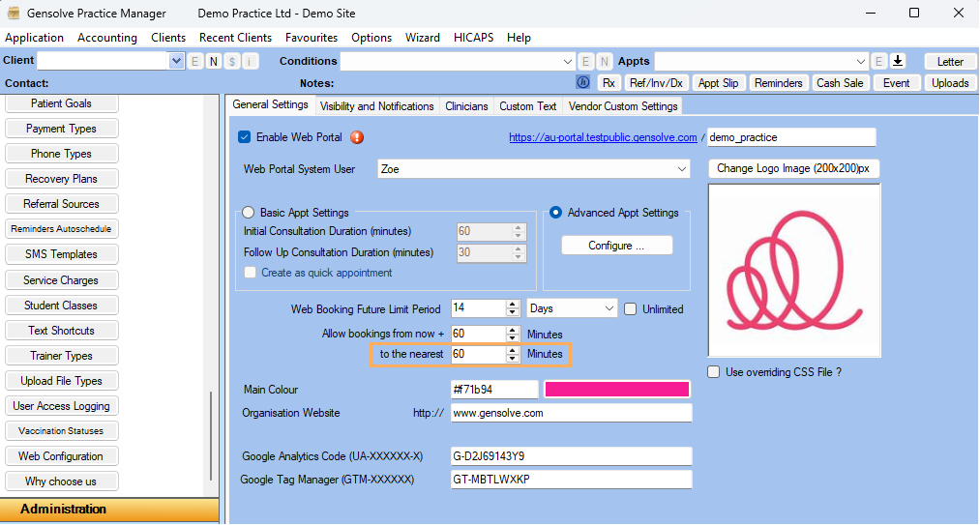Screen dimensions: 980x525
Task: Click the Rx toolbar button
Action: [x=609, y=83]
